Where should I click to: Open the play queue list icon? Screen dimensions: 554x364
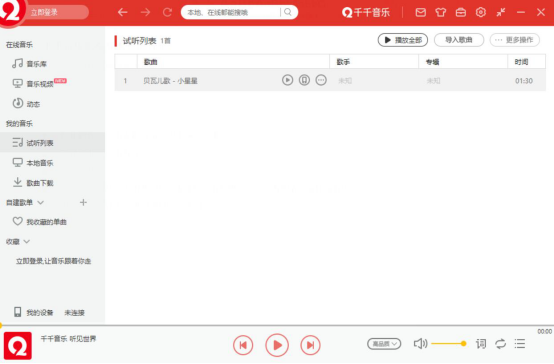click(520, 344)
